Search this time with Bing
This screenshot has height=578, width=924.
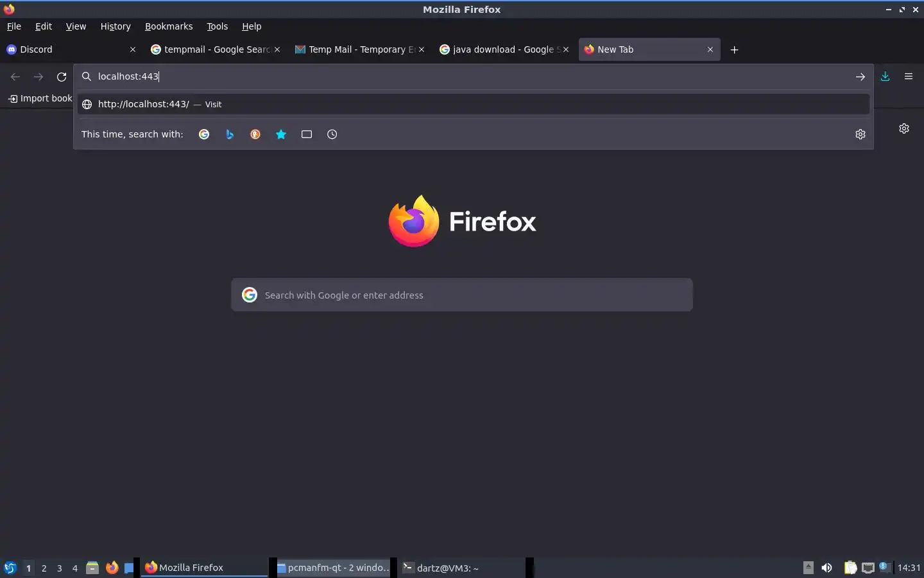click(230, 134)
